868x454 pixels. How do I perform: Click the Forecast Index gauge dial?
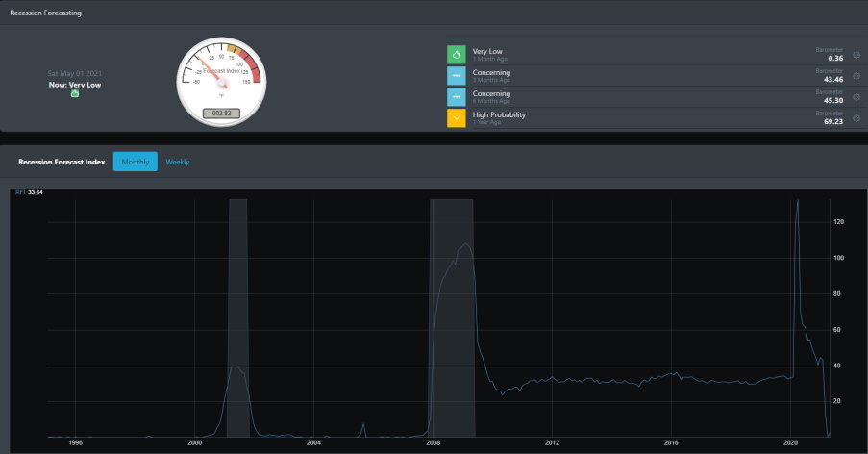[x=221, y=82]
